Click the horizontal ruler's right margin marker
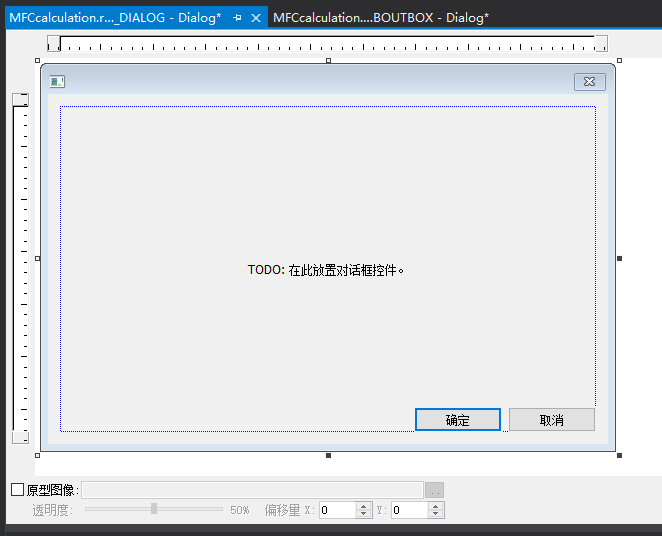 (601, 43)
